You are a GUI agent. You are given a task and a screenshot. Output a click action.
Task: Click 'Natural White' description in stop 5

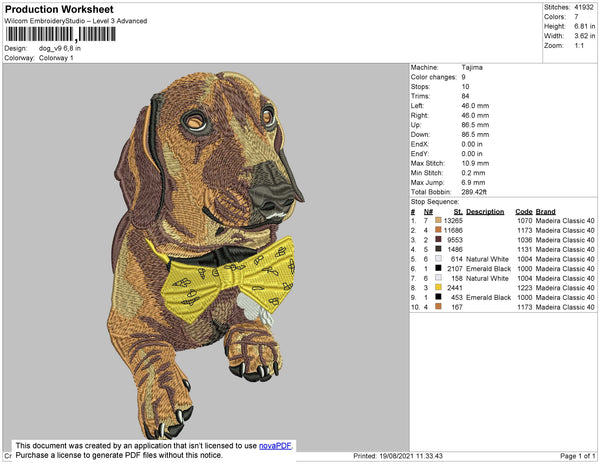(x=488, y=259)
